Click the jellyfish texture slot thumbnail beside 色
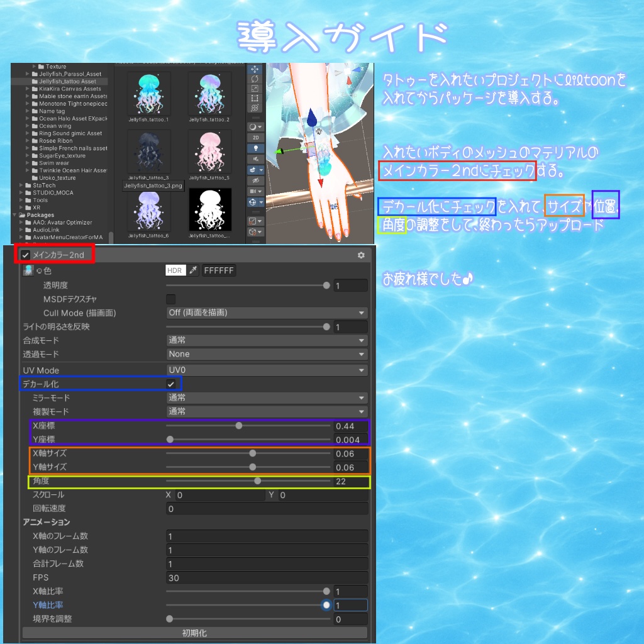The height and width of the screenshot is (644, 644). click(28, 270)
